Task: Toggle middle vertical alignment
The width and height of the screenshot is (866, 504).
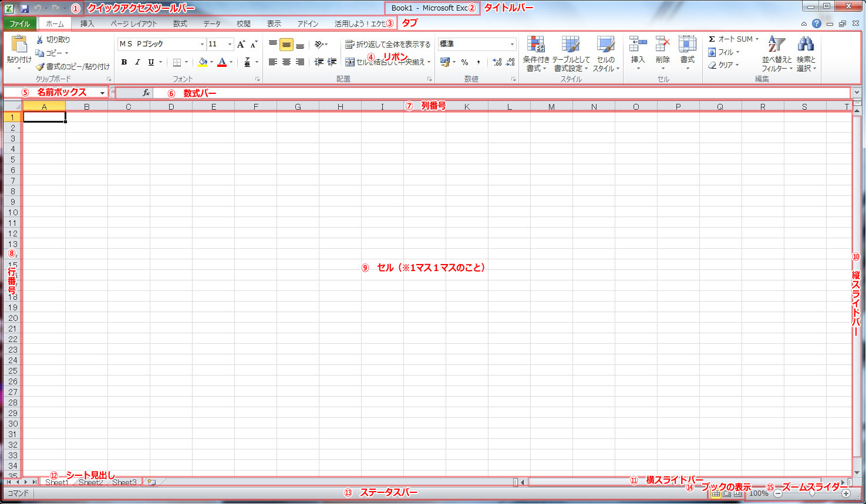Action: click(x=287, y=45)
